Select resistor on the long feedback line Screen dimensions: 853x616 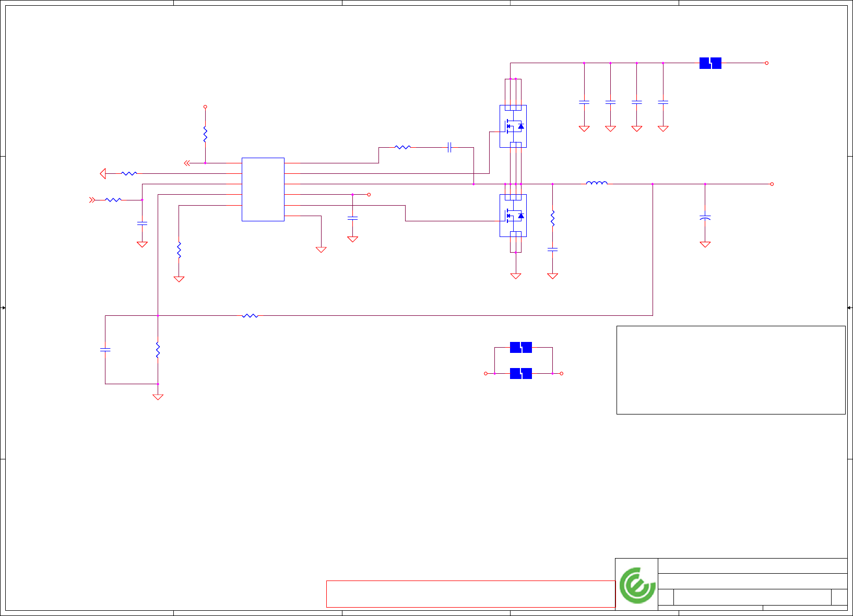pos(250,315)
